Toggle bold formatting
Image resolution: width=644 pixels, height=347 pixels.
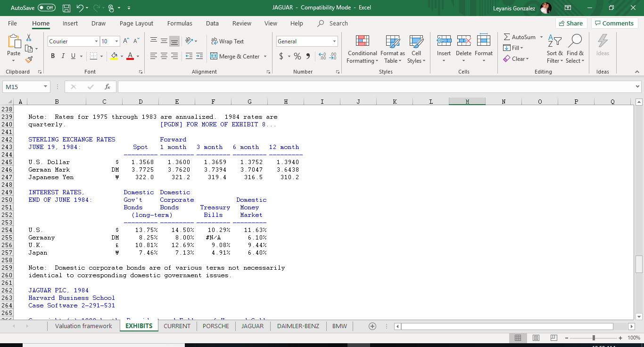pos(53,56)
